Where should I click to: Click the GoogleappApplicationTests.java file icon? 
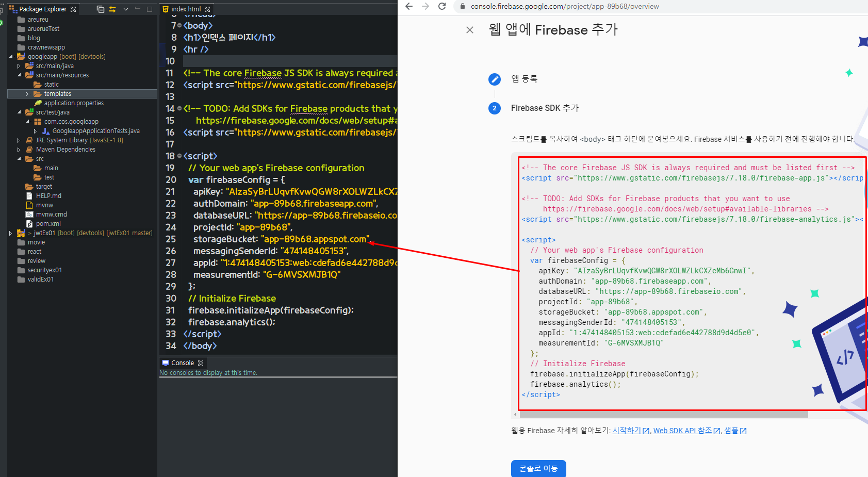pyautogui.click(x=46, y=131)
